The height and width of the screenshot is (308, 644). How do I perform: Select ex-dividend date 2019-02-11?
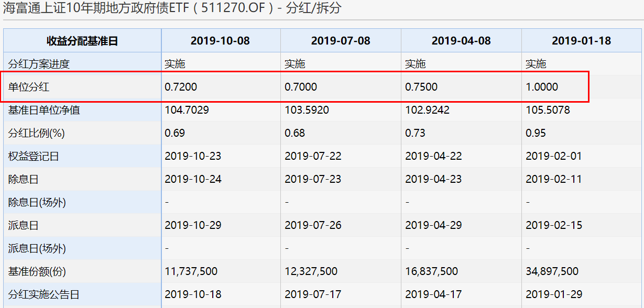pyautogui.click(x=554, y=179)
